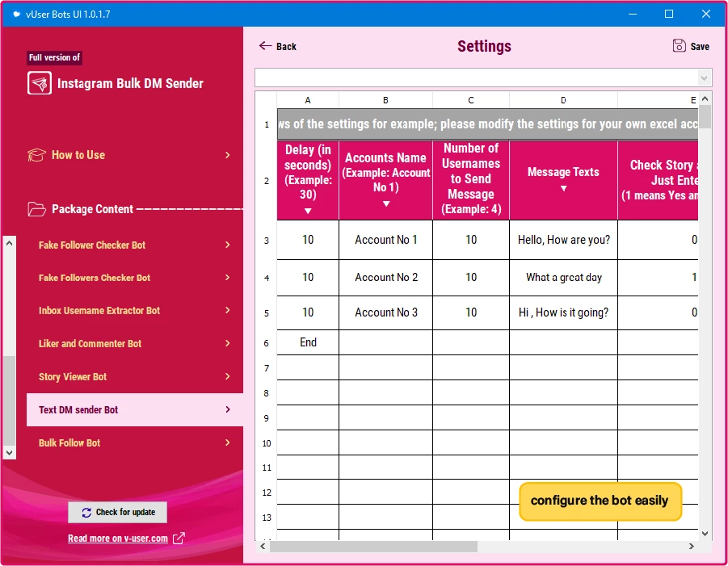Open the Accounts Name column filter arrow
Image resolution: width=728 pixels, height=566 pixels.
pos(386,203)
